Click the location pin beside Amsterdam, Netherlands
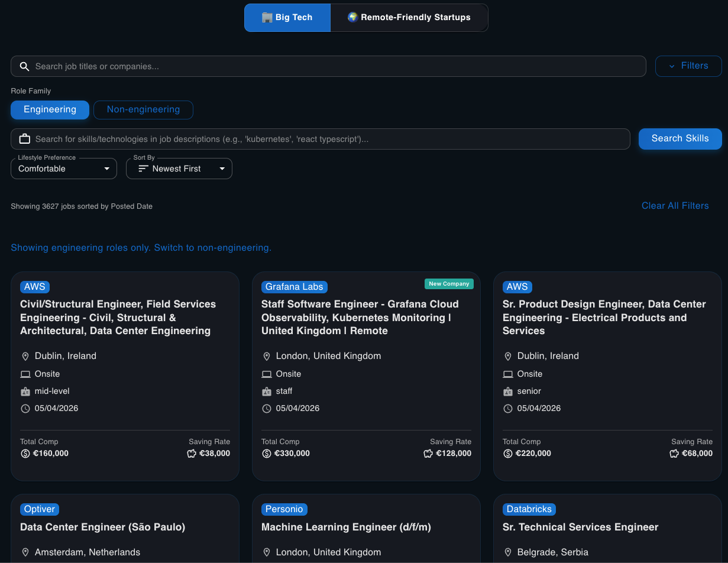The height and width of the screenshot is (563, 728). 25,552
